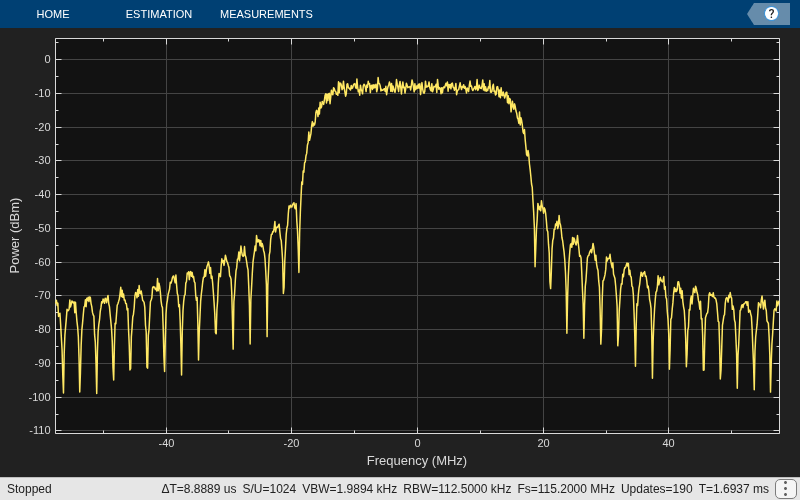Screen dimensions: 800x500
Task: Open the status bar three-dot options menu
Action: click(x=786, y=489)
